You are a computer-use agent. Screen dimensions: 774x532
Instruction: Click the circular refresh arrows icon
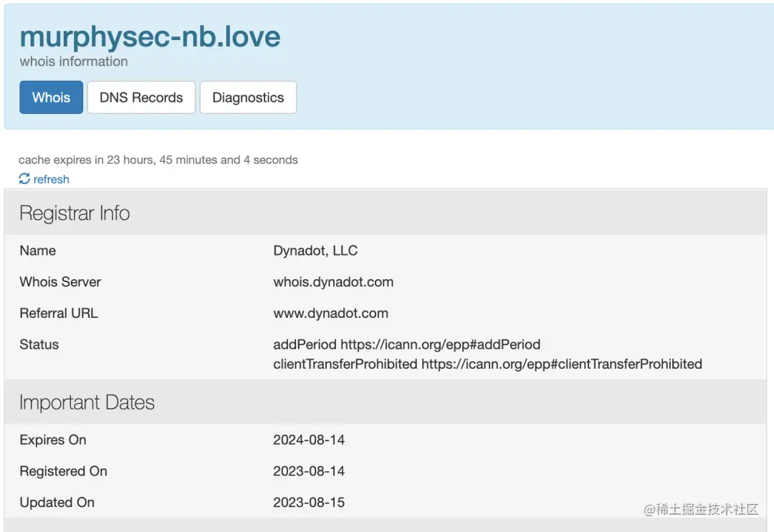coord(24,179)
